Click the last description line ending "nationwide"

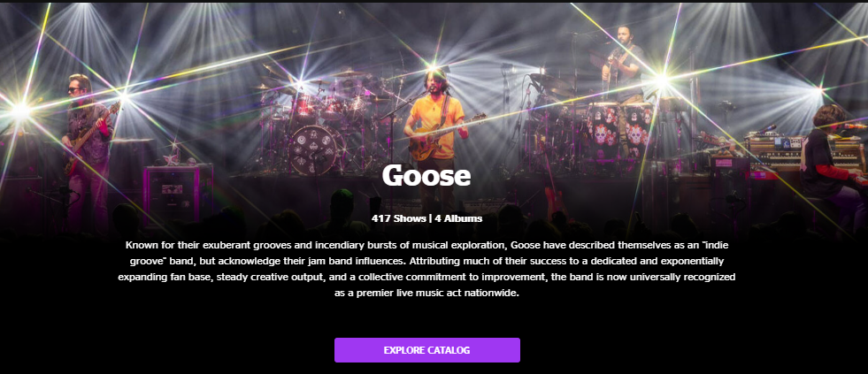(x=426, y=293)
